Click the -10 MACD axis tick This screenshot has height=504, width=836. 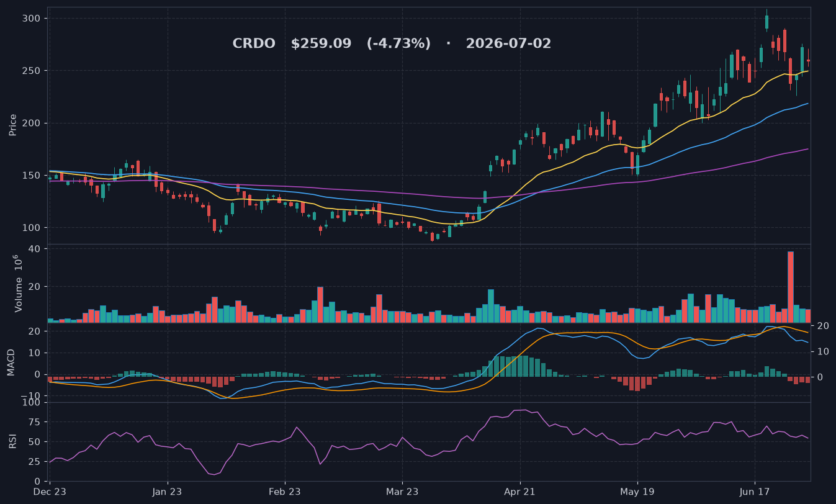(x=32, y=396)
